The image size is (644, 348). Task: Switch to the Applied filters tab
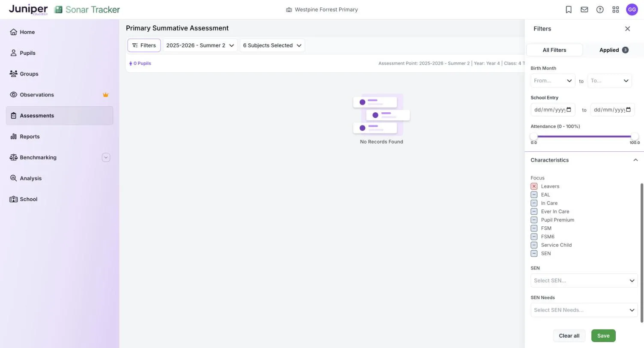pyautogui.click(x=614, y=50)
